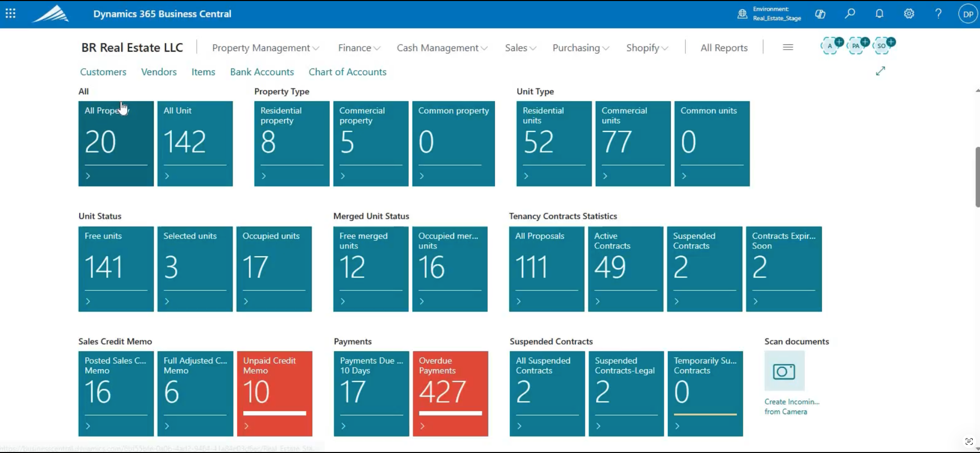Click the Dynamics 365 logo icon
The height and width of the screenshot is (453, 980).
point(51,14)
